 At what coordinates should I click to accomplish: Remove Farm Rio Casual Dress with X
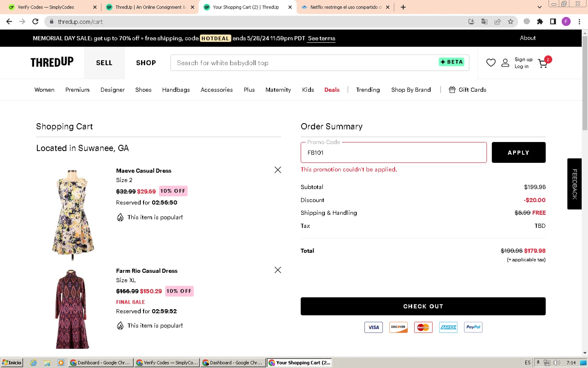(x=278, y=270)
